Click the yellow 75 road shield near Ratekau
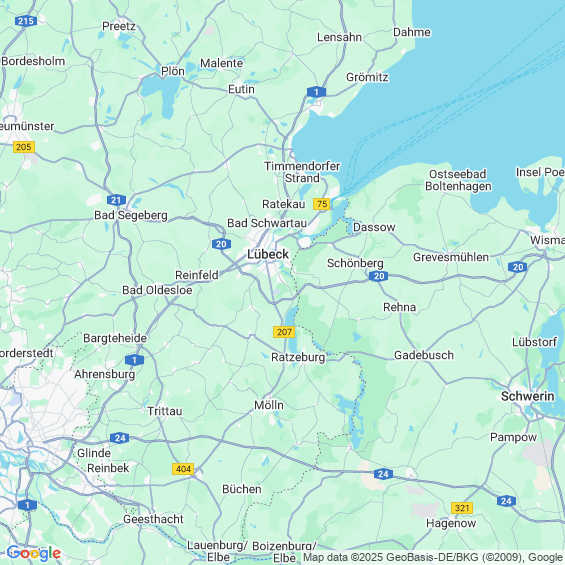Image resolution: width=565 pixels, height=565 pixels. [321, 204]
